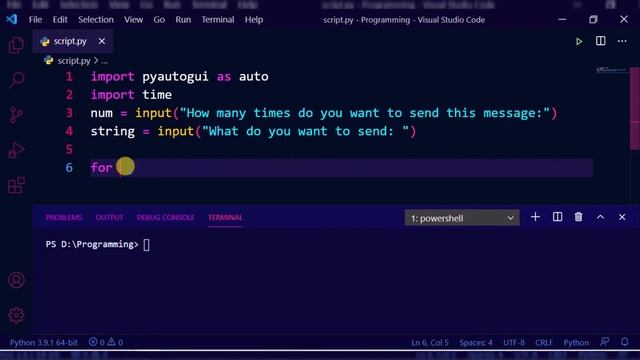This screenshot has width=640, height=360.
Task: Click "time" on line 2
Action: [157, 95]
